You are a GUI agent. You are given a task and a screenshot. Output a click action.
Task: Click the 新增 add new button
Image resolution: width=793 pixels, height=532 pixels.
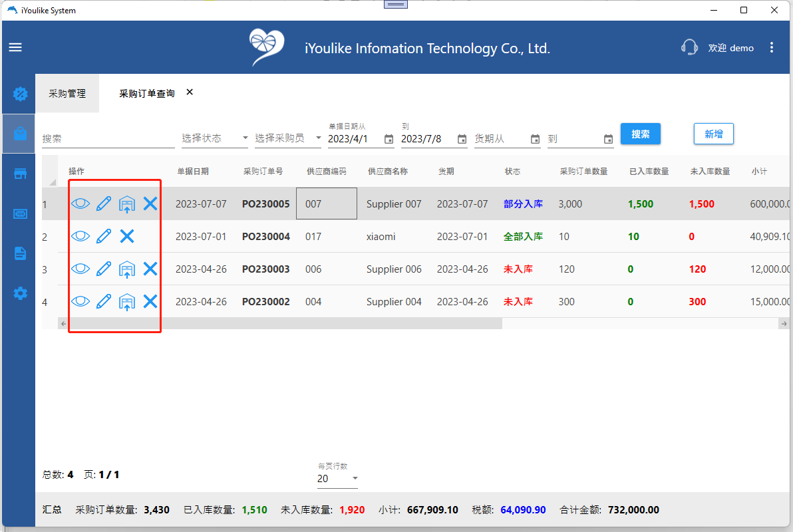coord(713,134)
